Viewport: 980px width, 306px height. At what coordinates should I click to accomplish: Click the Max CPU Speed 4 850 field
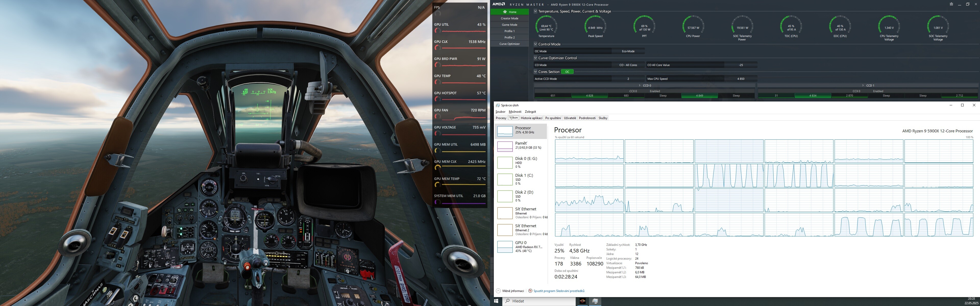coord(740,79)
